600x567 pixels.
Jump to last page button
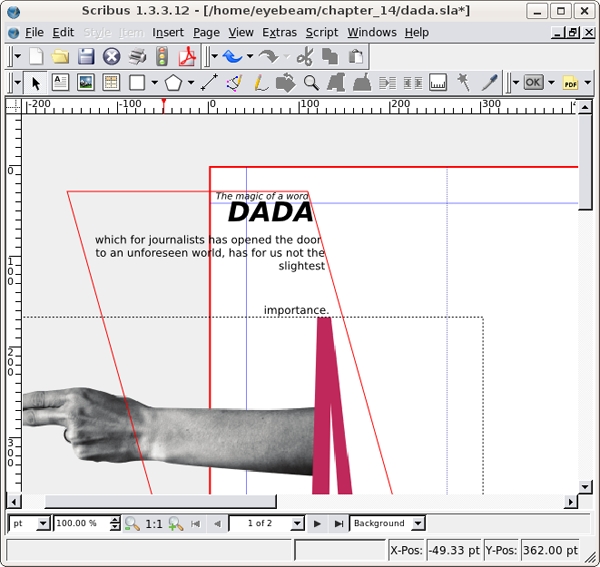339,523
